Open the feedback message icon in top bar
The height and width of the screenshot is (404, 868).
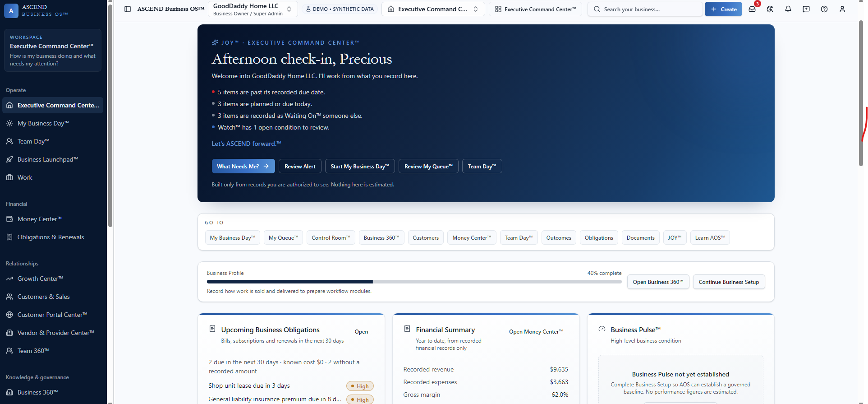(x=806, y=9)
